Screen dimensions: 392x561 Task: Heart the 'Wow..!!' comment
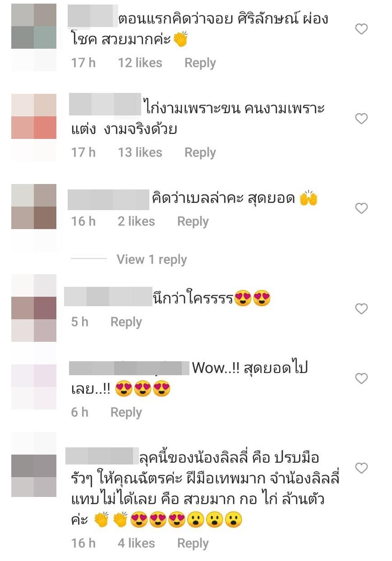(361, 379)
